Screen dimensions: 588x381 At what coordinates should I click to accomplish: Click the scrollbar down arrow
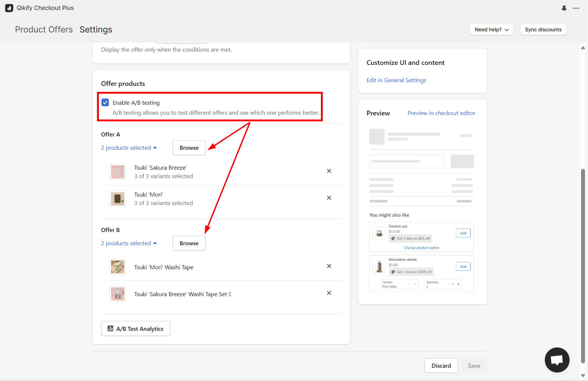pyautogui.click(x=583, y=375)
